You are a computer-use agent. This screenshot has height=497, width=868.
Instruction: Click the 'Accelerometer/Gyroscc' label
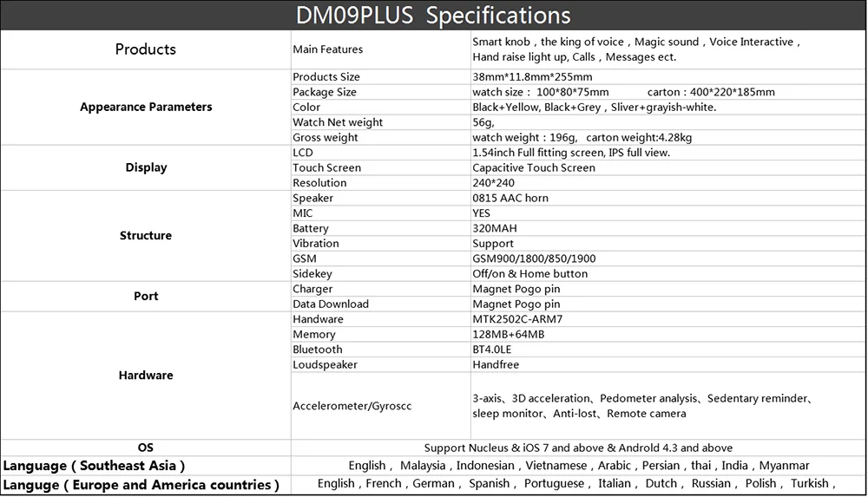point(352,406)
